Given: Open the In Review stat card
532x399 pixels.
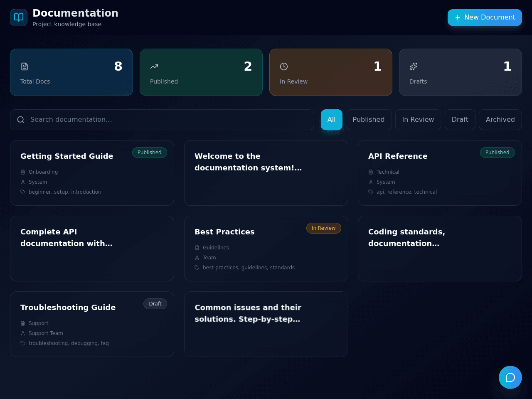Looking at the screenshot, I should [x=331, y=72].
